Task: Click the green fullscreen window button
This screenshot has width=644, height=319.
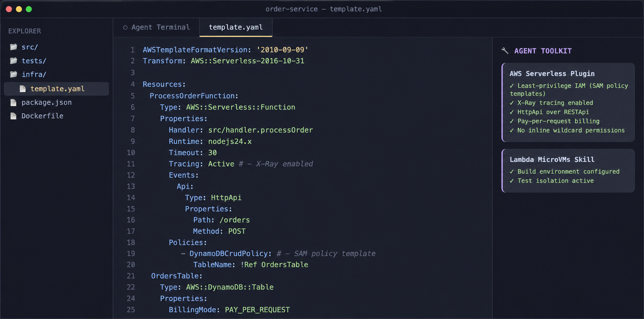Action: [29, 9]
